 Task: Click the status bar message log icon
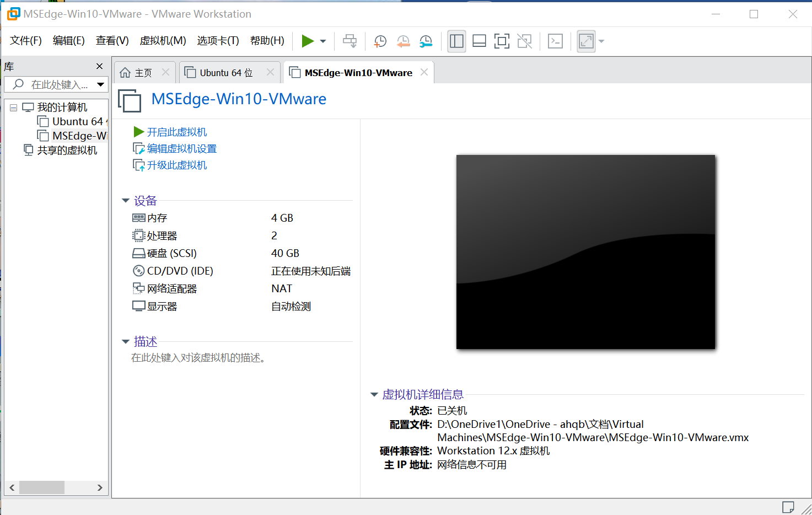tap(788, 507)
